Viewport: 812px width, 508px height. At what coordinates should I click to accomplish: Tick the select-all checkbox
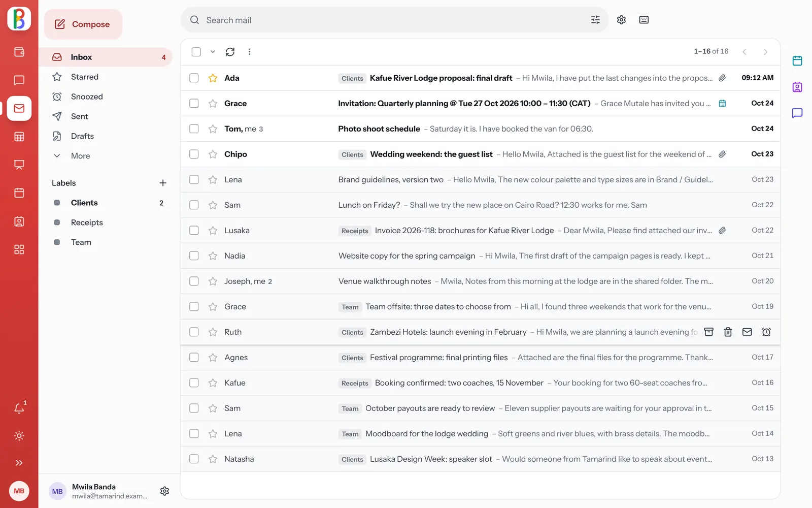coord(196,52)
